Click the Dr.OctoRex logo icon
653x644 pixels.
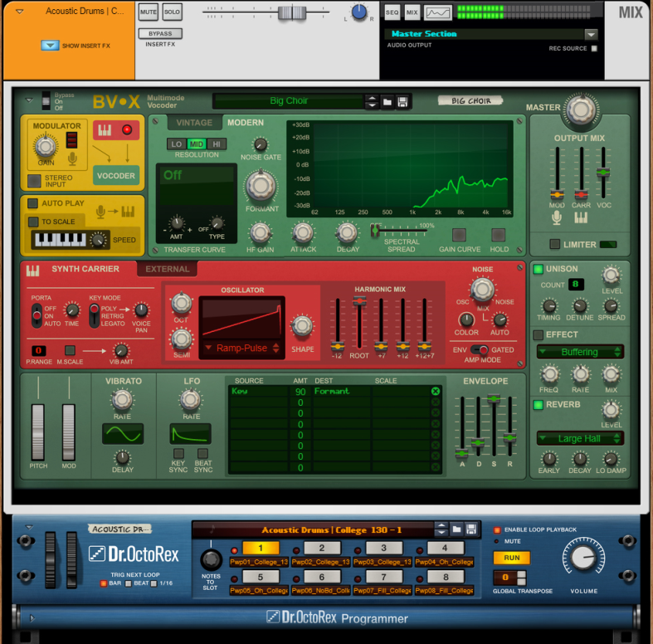tap(96, 554)
